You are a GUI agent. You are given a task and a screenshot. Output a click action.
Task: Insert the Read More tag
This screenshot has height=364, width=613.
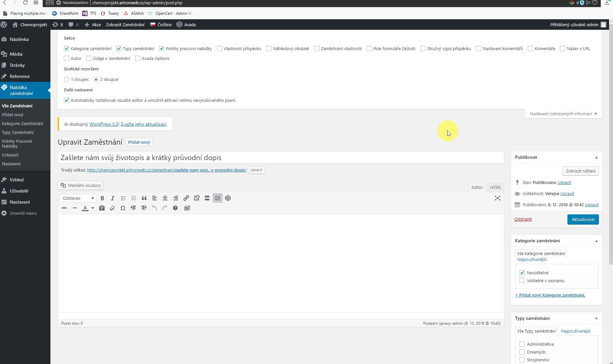click(x=207, y=198)
